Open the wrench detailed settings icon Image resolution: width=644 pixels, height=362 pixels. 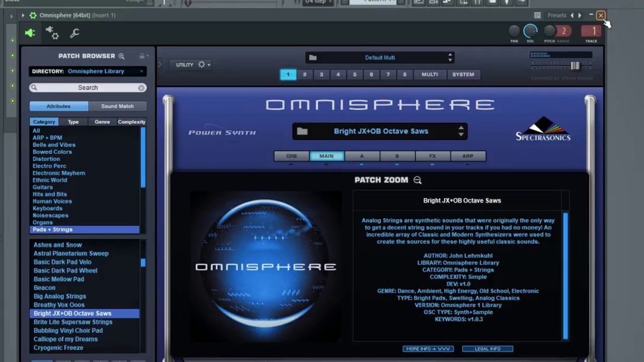(74, 33)
